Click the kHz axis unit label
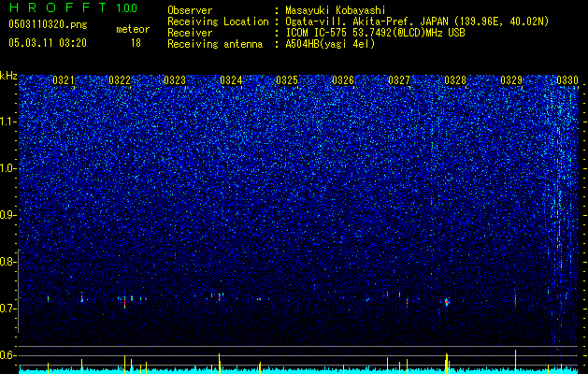This screenshot has width=588, height=374. [8, 76]
